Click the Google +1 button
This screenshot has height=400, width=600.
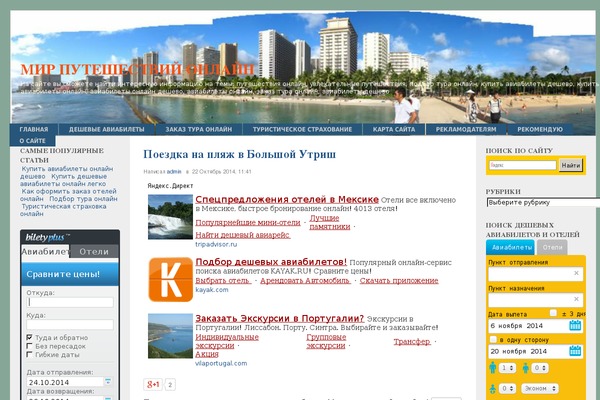(x=153, y=384)
